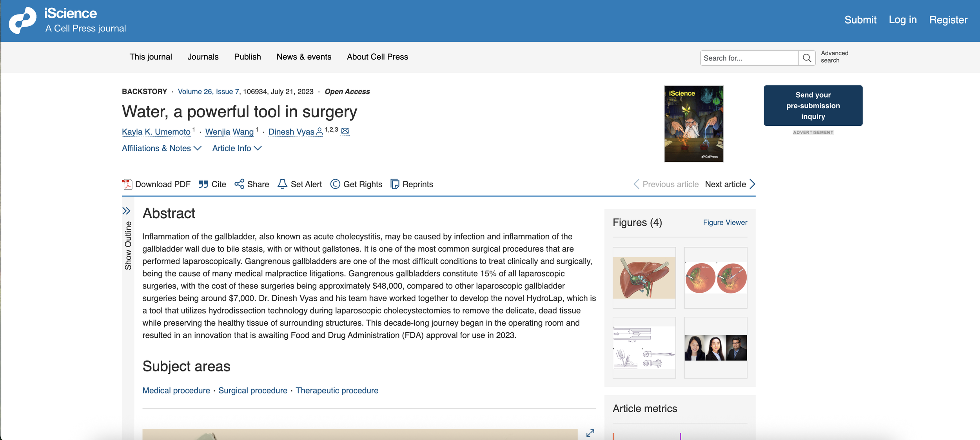Click the search magnifier icon

click(x=807, y=58)
